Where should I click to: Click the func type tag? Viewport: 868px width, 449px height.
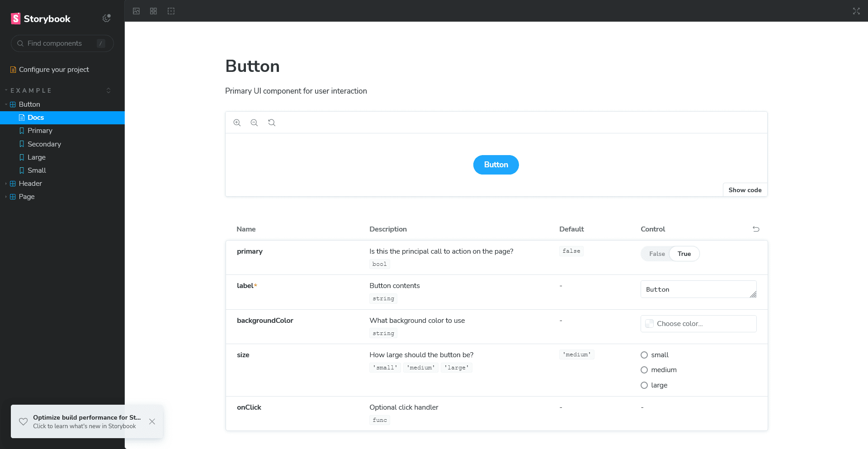pos(379,420)
